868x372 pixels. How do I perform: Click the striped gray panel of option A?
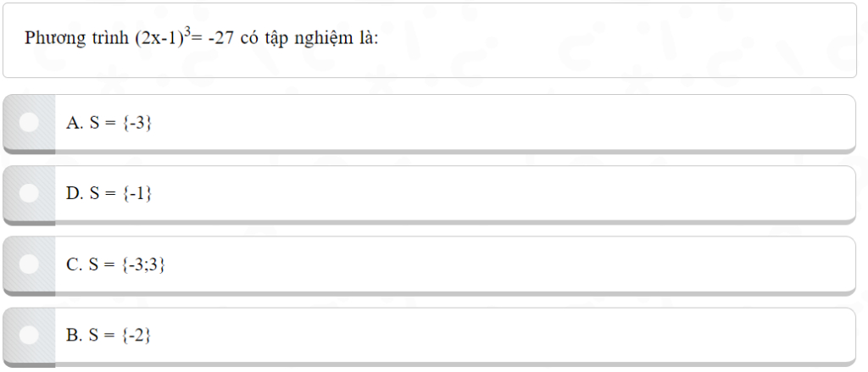pos(29,123)
